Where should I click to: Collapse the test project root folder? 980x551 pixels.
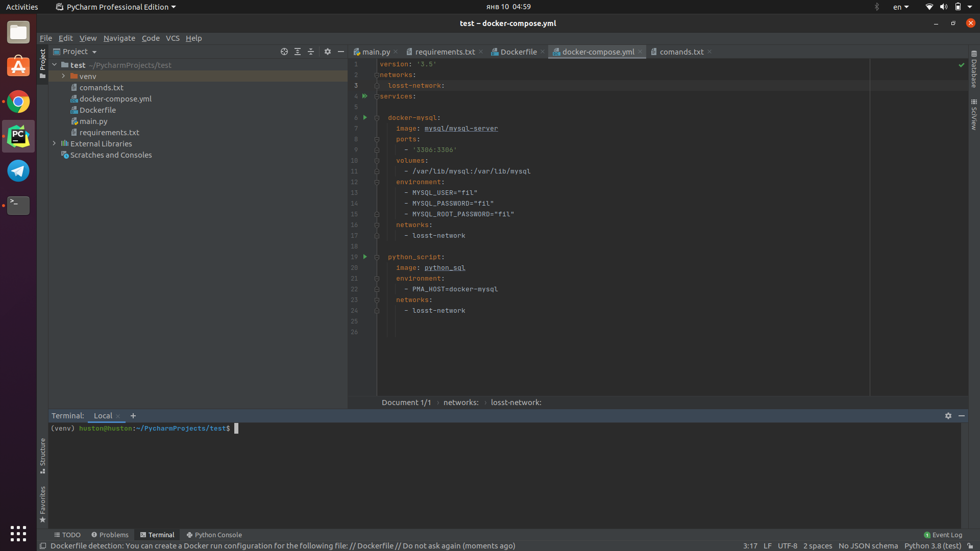[x=54, y=65]
